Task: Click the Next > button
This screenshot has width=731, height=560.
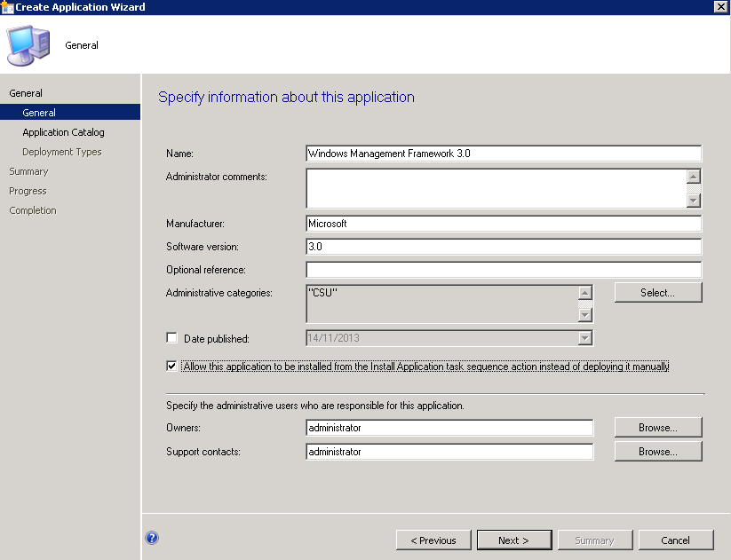Action: (514, 540)
